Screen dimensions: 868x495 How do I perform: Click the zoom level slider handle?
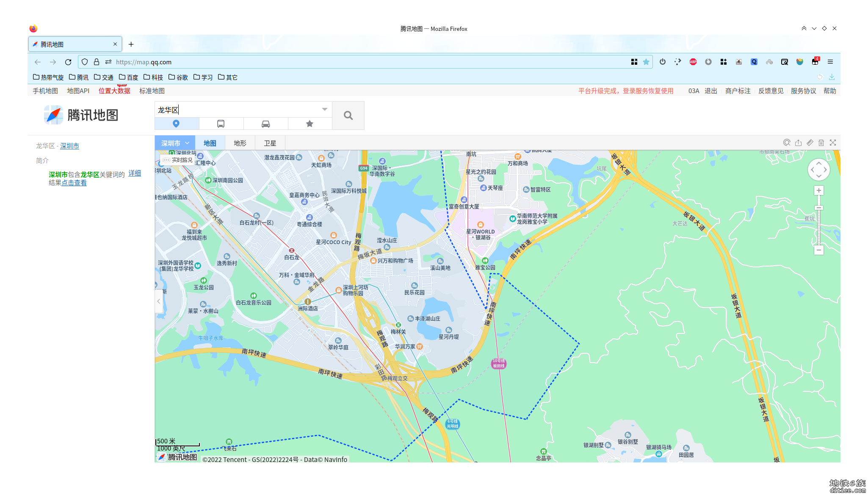(819, 208)
